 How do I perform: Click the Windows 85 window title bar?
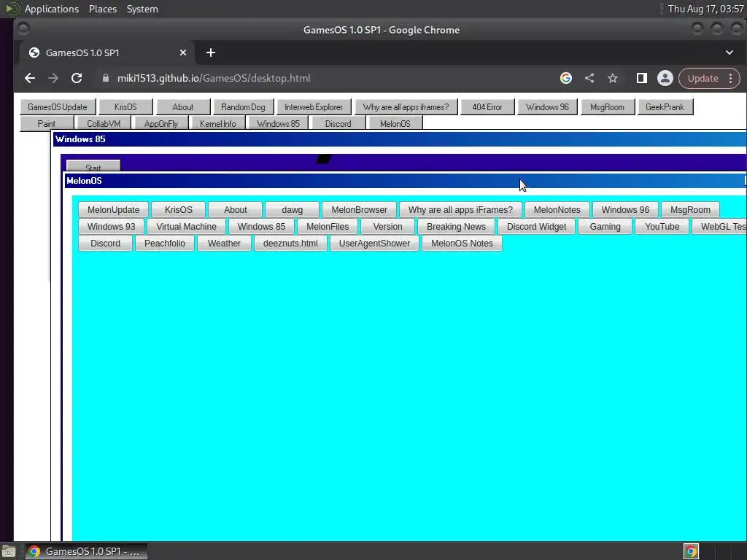click(399, 139)
